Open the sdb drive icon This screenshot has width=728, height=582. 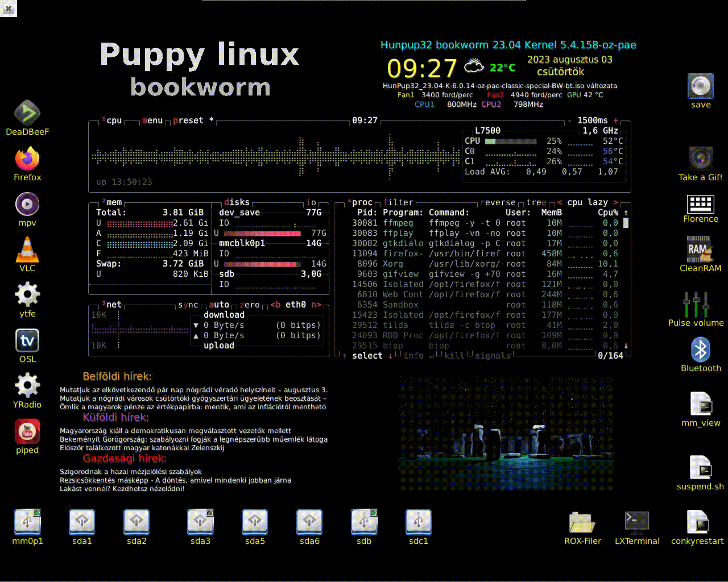coord(364,522)
